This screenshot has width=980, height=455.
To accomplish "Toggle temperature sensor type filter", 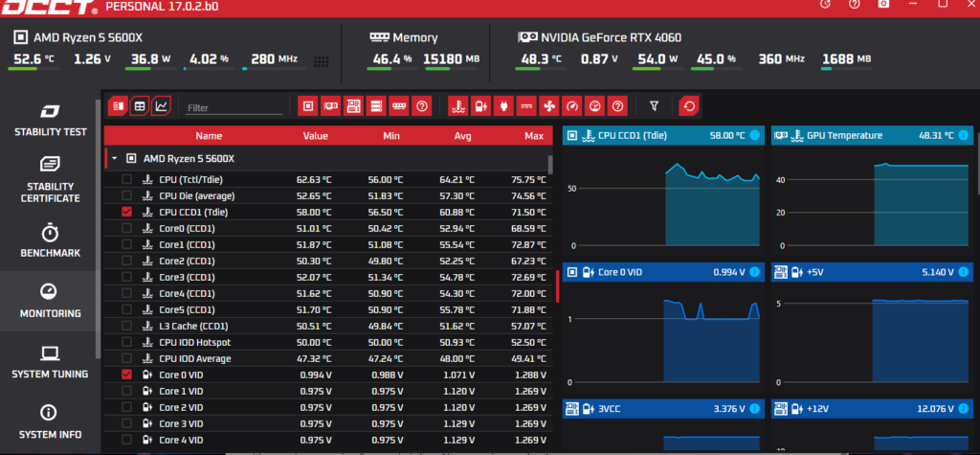I will (x=458, y=105).
